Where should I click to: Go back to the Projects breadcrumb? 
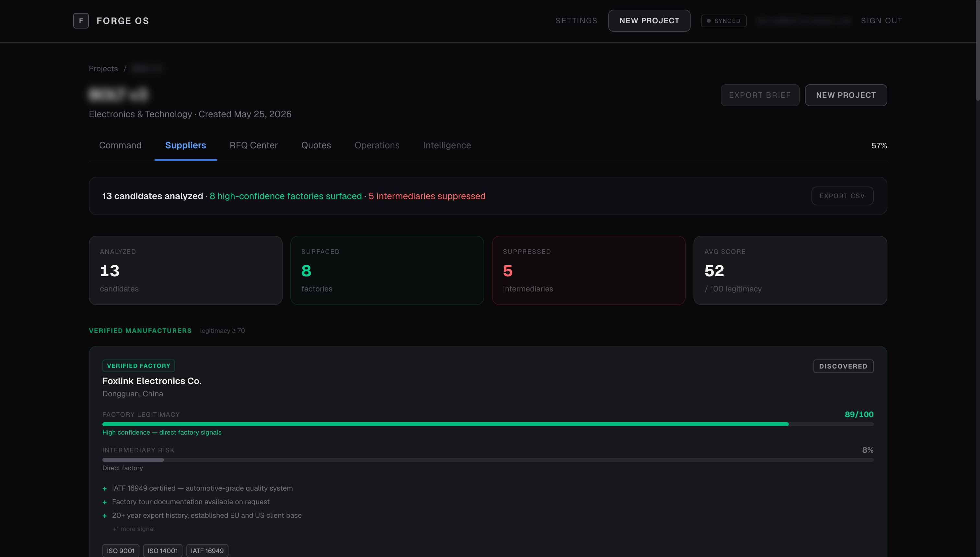click(103, 68)
